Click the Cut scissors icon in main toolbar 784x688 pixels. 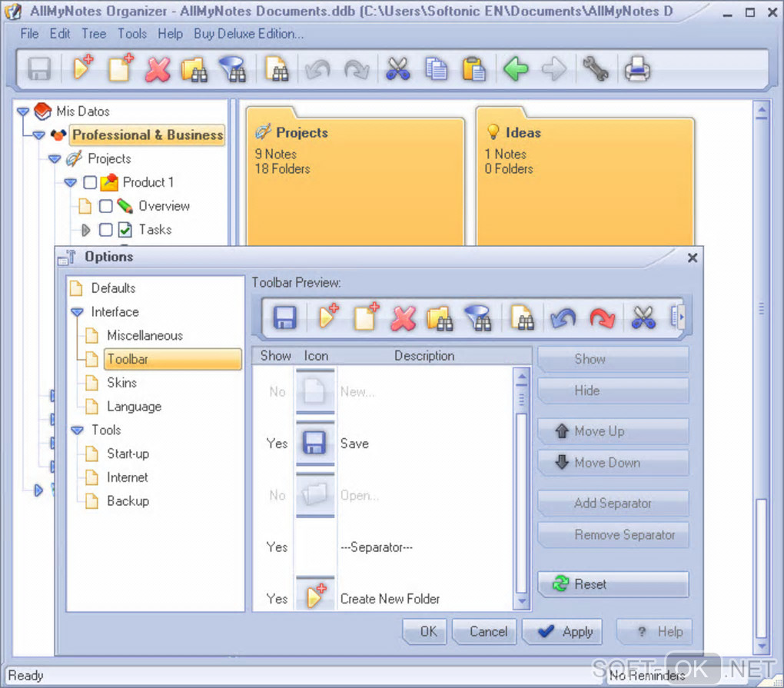398,69
